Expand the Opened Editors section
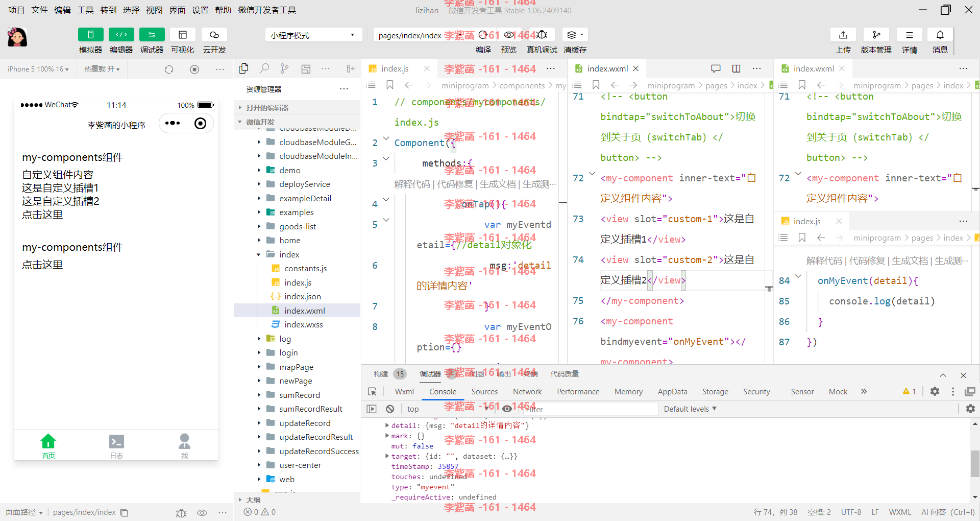Viewport: 980px width, 521px height. tap(298, 108)
